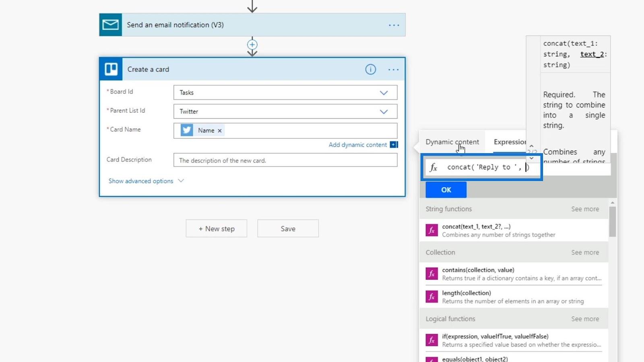Click into the Card Description field
Viewport: 644px width, 362px height.
click(285, 160)
